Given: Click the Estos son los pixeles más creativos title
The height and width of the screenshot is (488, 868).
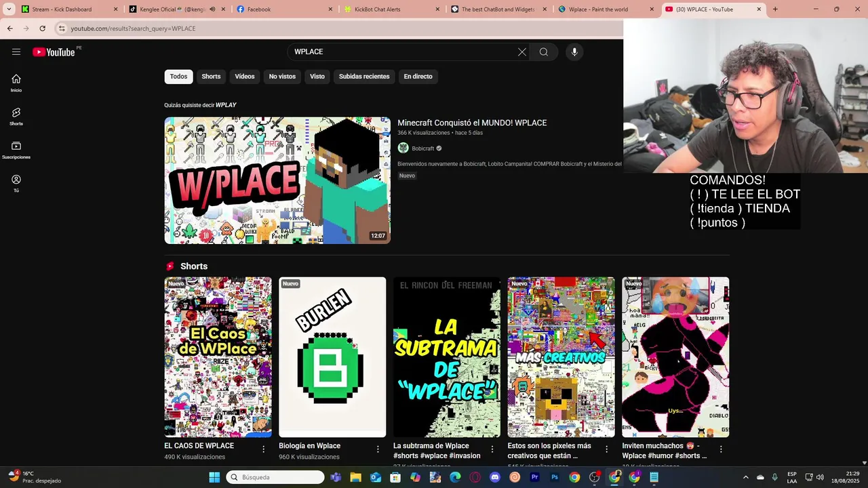Looking at the screenshot, I should [549, 451].
